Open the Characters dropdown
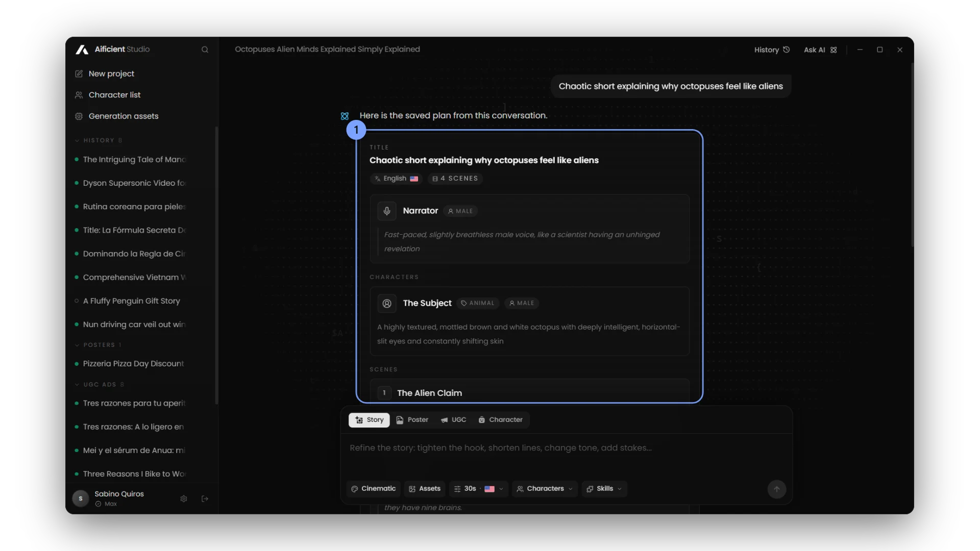This screenshot has width=980, height=551. coord(545,489)
